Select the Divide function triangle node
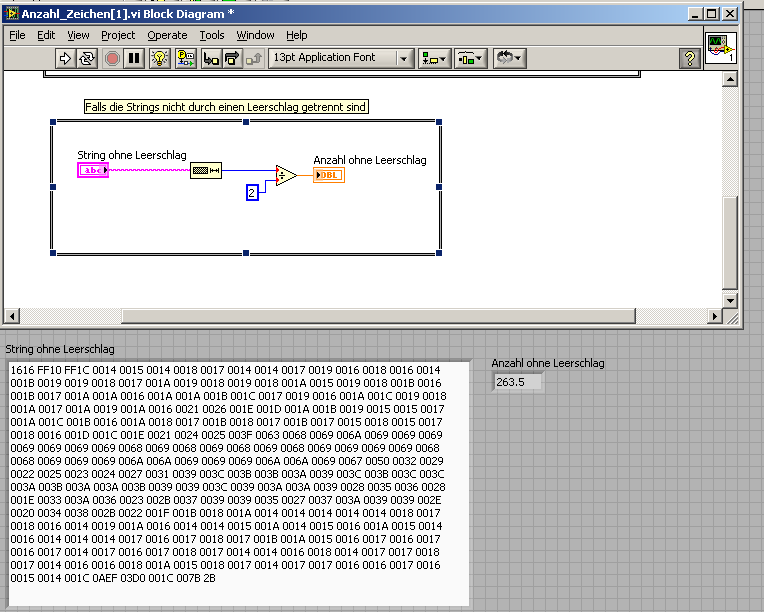Image resolution: width=764 pixels, height=612 pixels. [285, 175]
